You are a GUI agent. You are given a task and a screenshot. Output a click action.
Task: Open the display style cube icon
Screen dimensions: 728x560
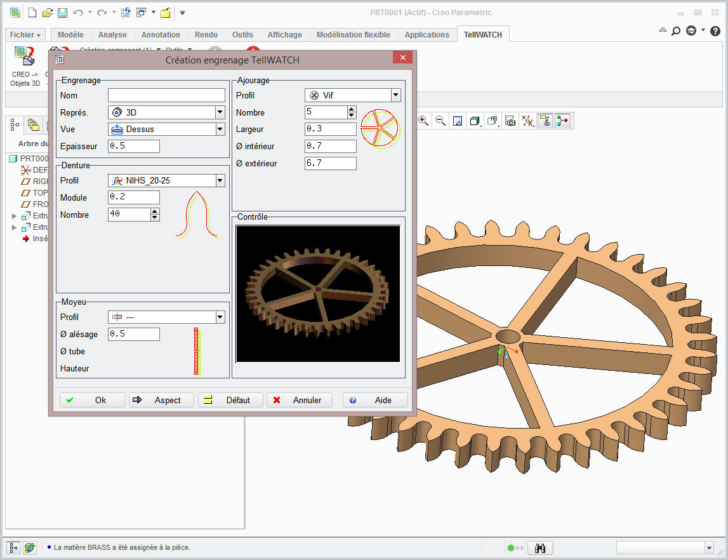click(475, 121)
